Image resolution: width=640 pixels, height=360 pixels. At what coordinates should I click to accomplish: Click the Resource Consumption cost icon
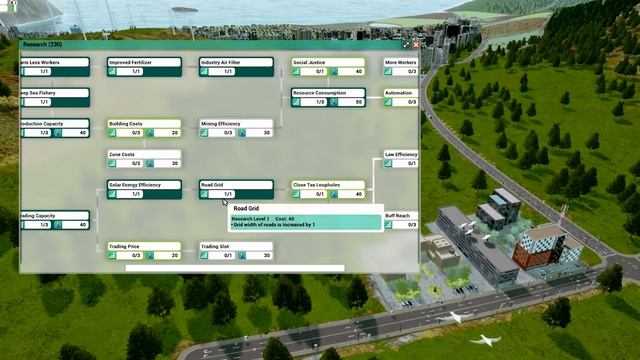point(334,102)
